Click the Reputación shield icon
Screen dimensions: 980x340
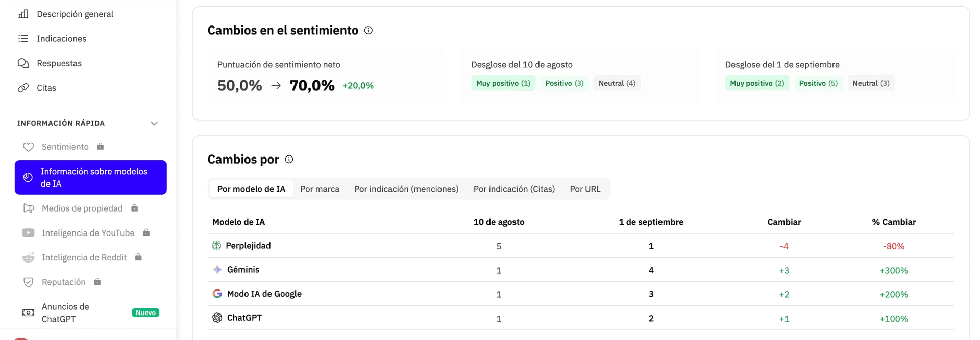29,282
